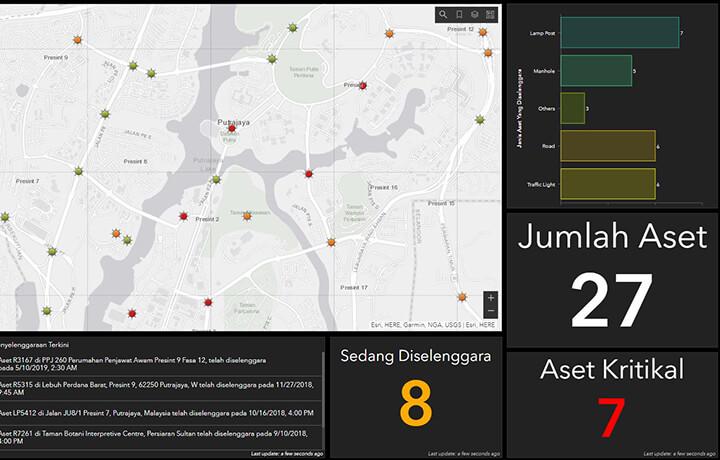
Task: Select the green marker at map's left edge
Action: pos(5,217)
